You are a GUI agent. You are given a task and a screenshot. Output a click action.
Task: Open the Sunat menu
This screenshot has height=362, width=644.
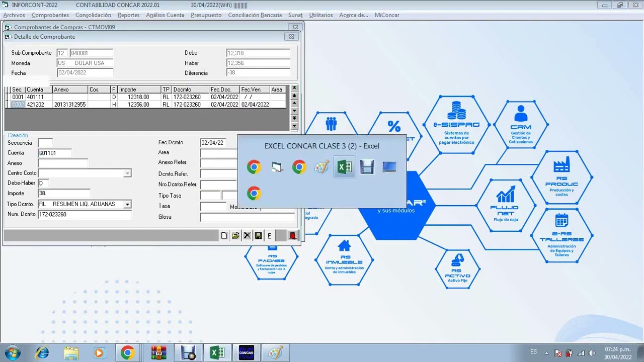(x=295, y=15)
